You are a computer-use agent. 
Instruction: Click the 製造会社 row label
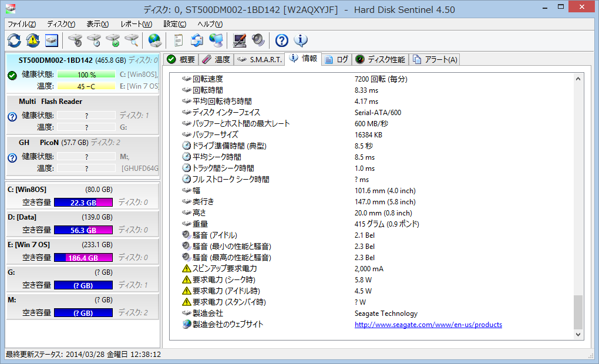(x=208, y=313)
